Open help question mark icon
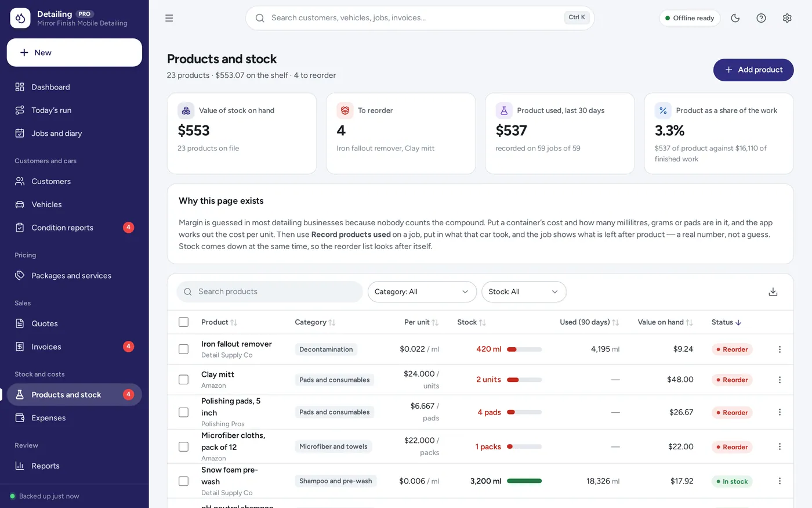 762,18
